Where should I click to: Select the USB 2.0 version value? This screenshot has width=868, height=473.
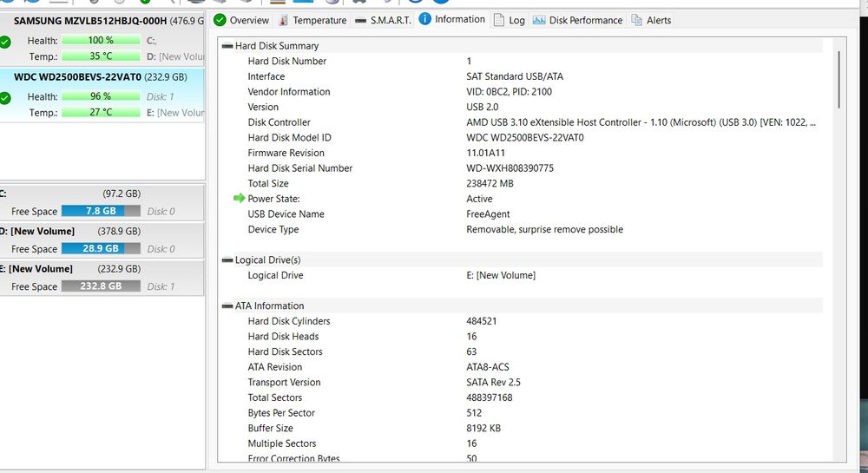[483, 108]
